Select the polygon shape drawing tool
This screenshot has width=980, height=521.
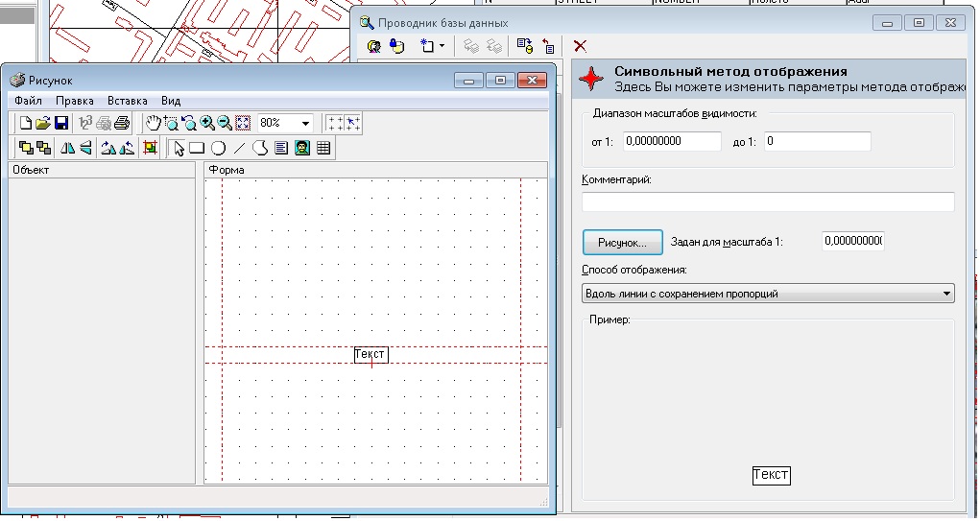tap(260, 148)
